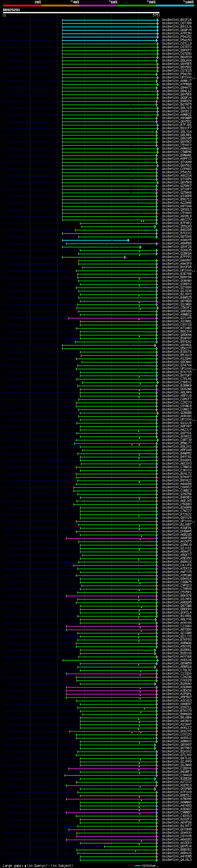Open hit UniRef100_Q747V4
This screenshot has width=197, height=868.
coord(177,365)
